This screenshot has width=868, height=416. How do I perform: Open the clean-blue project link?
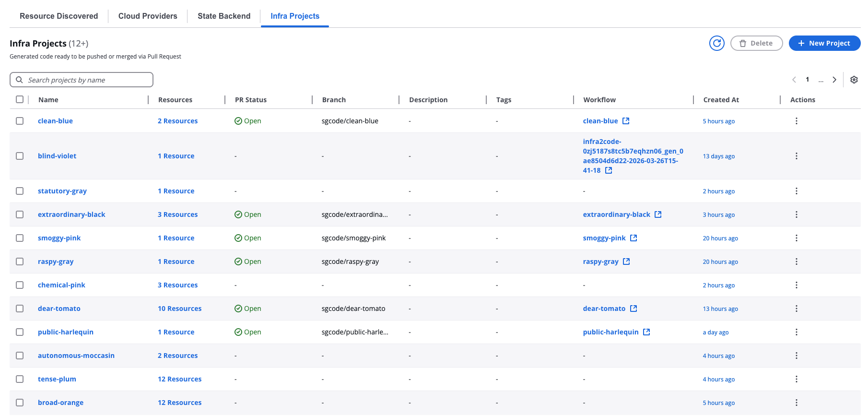pos(55,121)
